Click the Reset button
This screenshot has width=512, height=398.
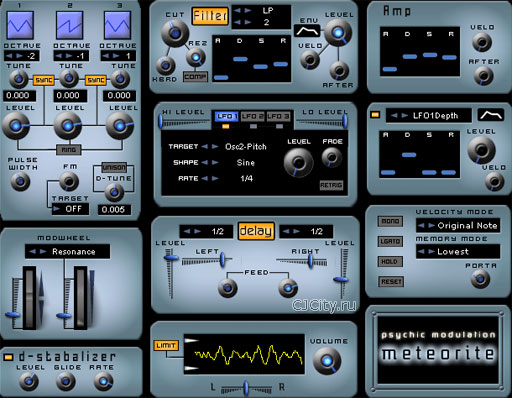click(391, 282)
